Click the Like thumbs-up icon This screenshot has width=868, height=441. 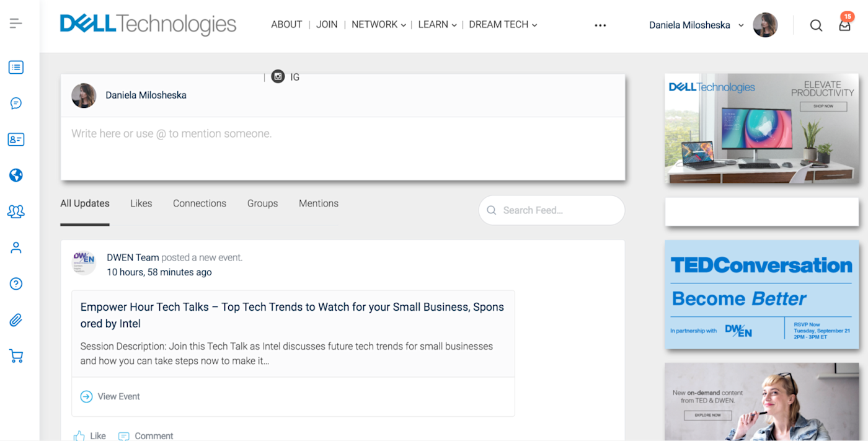pyautogui.click(x=79, y=435)
